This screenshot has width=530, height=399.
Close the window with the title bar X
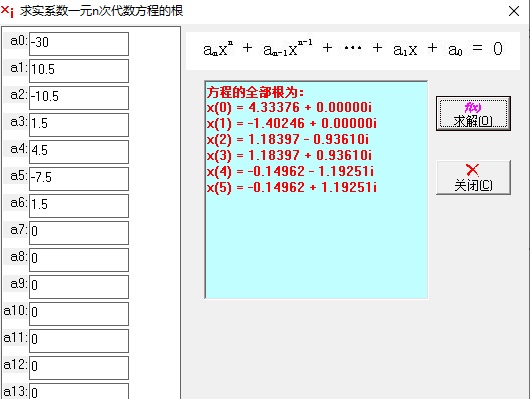[x=514, y=11]
